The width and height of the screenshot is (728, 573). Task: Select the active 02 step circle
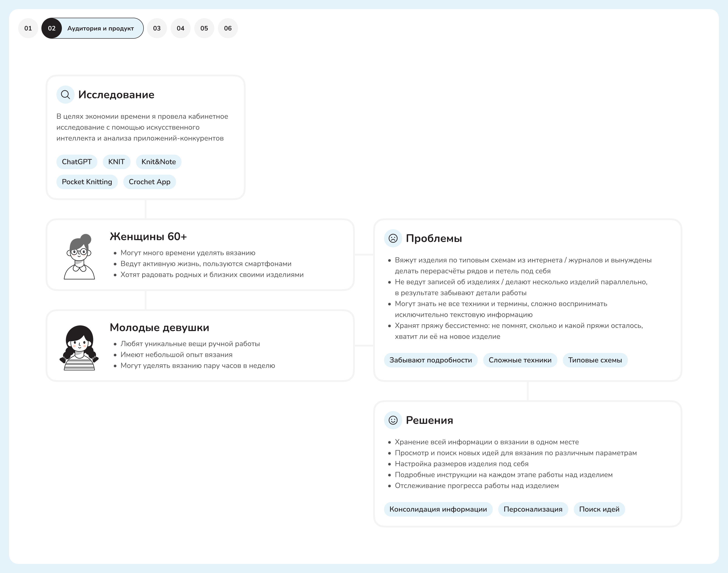click(x=52, y=28)
